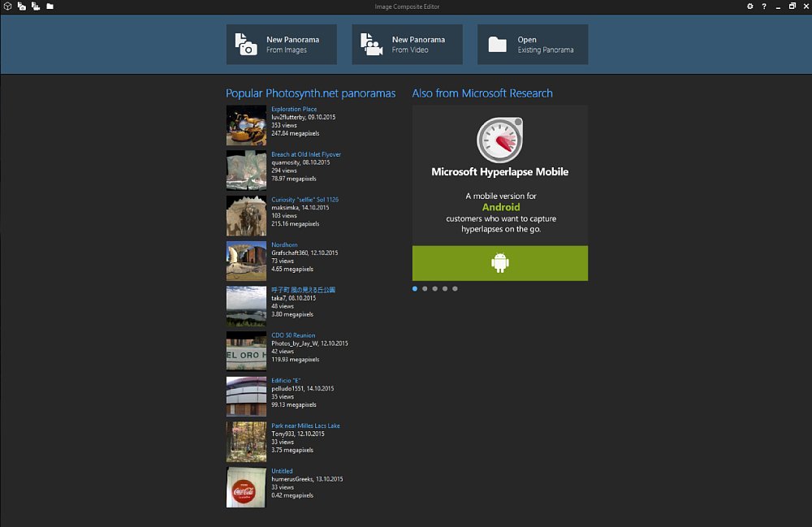This screenshot has width=812, height=527.
Task: Click the small open-folder icon in the title bar
Action: click(50, 6)
